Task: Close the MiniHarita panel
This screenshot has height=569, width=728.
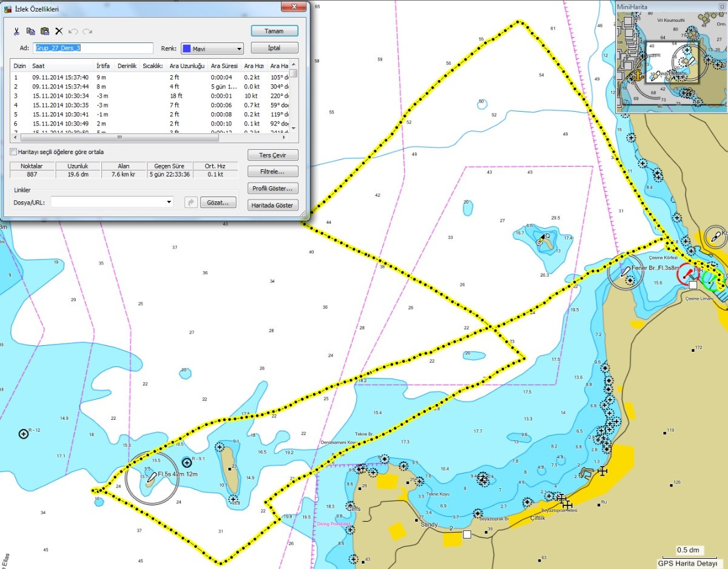Action: (721, 7)
